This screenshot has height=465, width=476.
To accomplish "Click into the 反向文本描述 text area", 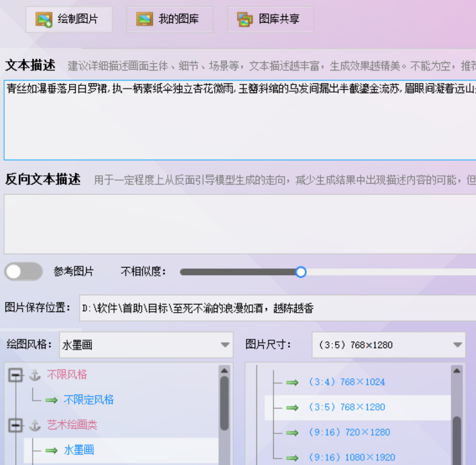I will click(235, 223).
